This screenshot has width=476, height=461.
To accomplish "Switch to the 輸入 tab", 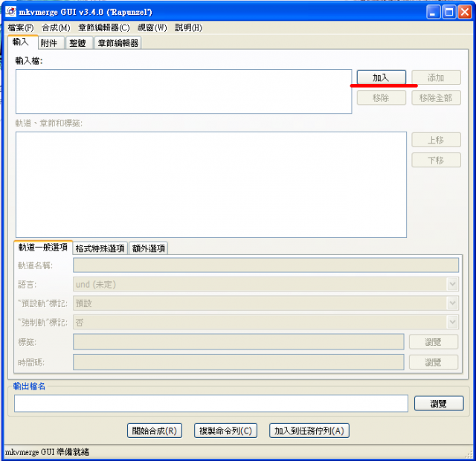I will pyautogui.click(x=23, y=42).
